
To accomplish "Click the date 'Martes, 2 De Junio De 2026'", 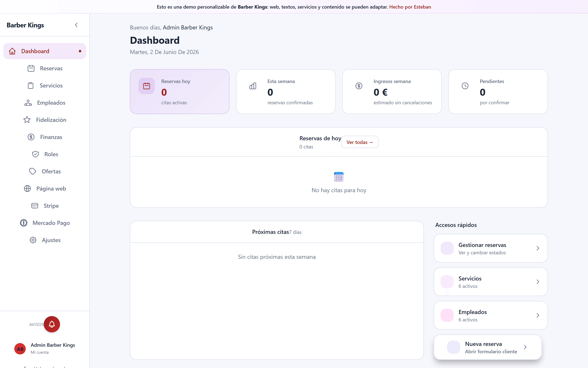I will click(x=165, y=52).
